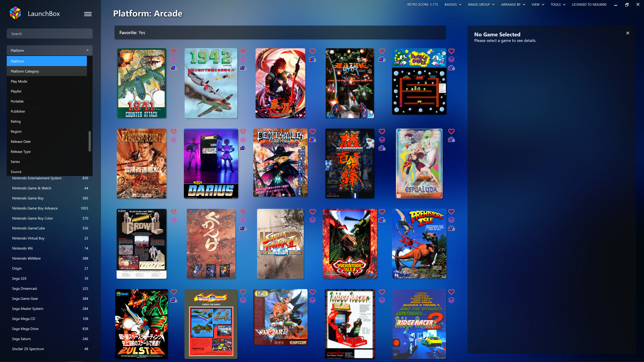Select Playlist in the dropdown list
Screen dimensions: 644x362
tap(47, 91)
